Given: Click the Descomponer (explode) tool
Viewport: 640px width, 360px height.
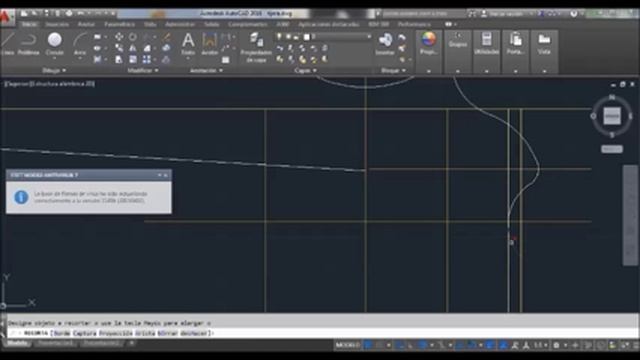Looking at the screenshot, I should (x=166, y=48).
